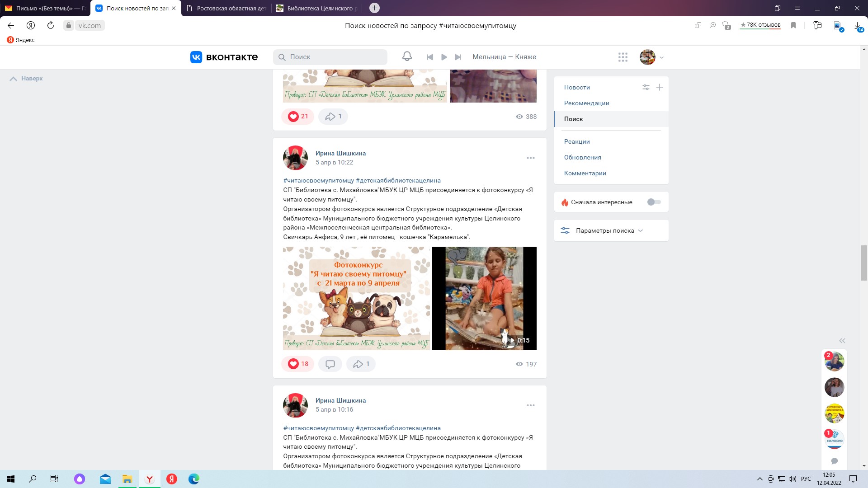Share the post with 18 likes
The image size is (868, 488).
[361, 364]
